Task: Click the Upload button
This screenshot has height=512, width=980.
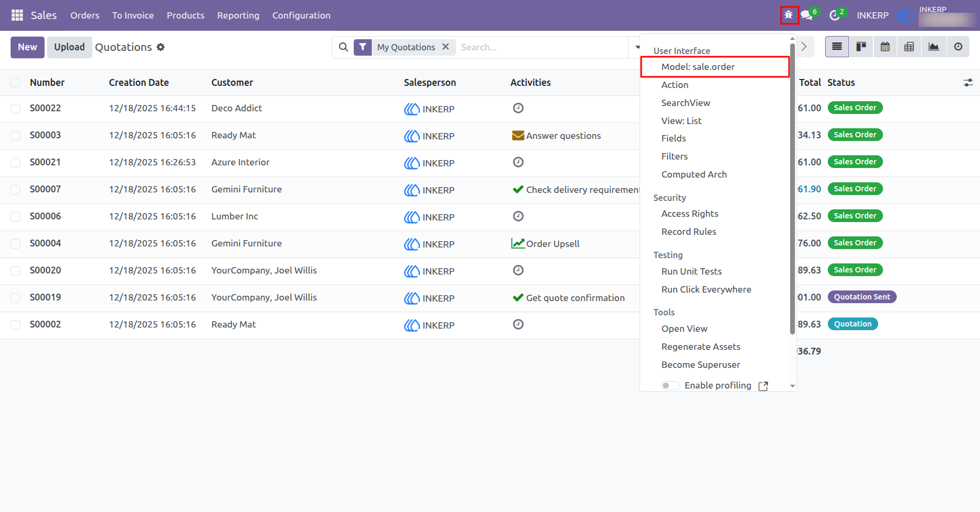Action: click(x=69, y=47)
